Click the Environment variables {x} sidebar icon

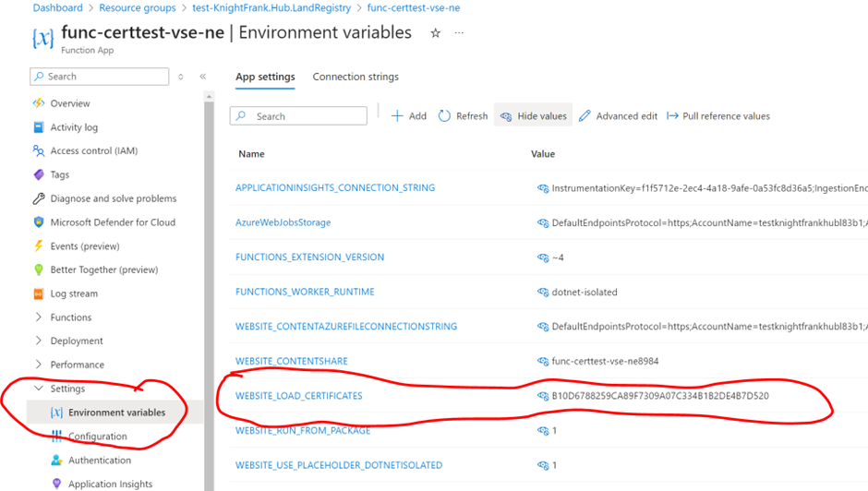56,413
